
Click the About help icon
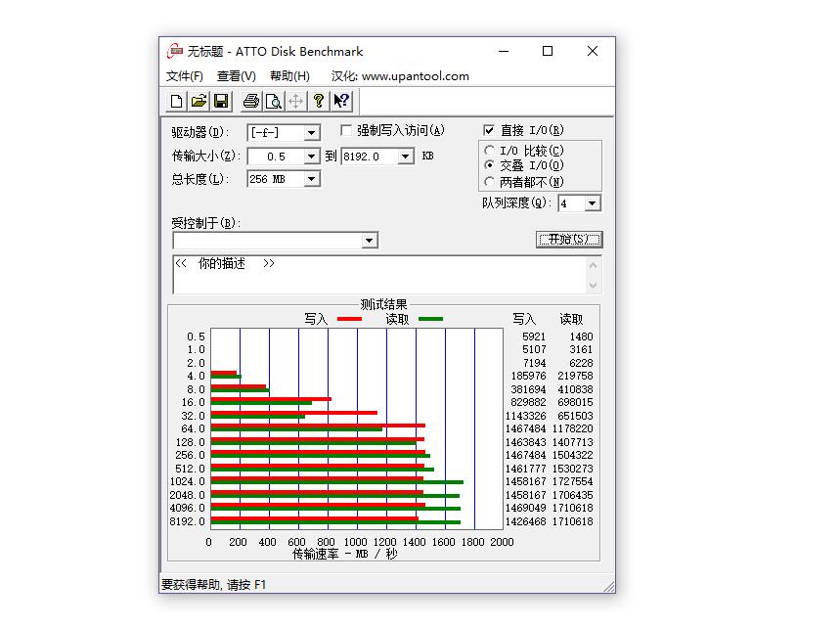pos(318,101)
